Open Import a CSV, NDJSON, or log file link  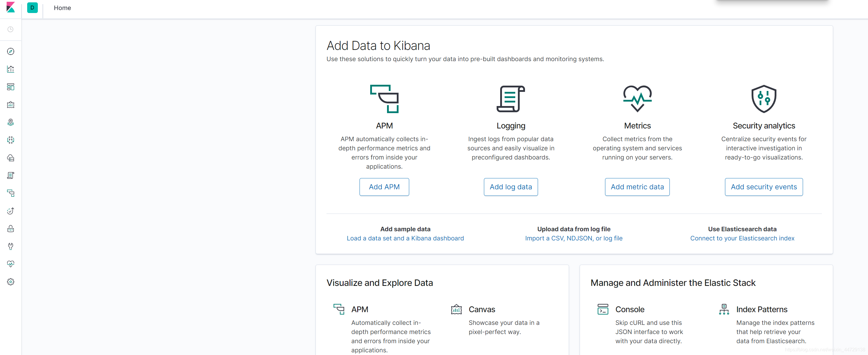[x=574, y=238]
